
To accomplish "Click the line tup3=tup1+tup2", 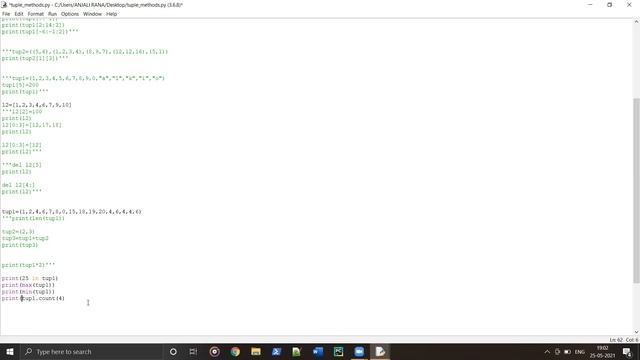I will (x=25, y=238).
